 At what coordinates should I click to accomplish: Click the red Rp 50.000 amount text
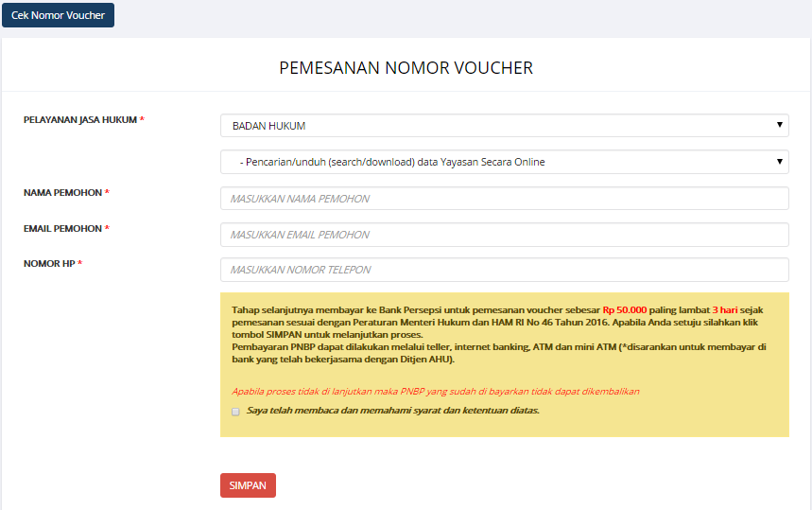[624, 309]
